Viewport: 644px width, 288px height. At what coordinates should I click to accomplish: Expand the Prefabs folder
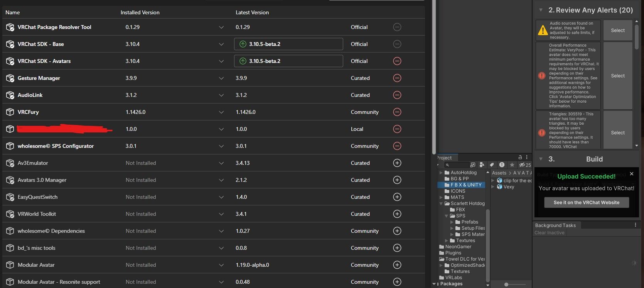point(452,222)
